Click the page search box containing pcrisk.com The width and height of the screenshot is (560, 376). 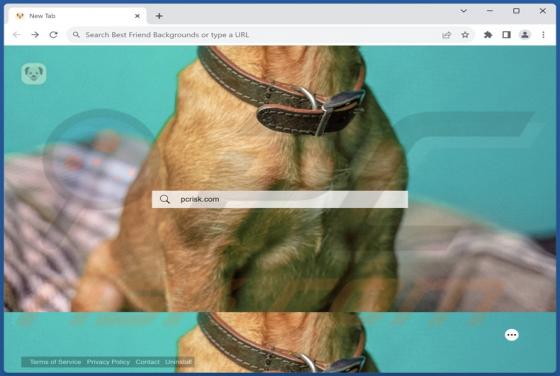(x=280, y=199)
